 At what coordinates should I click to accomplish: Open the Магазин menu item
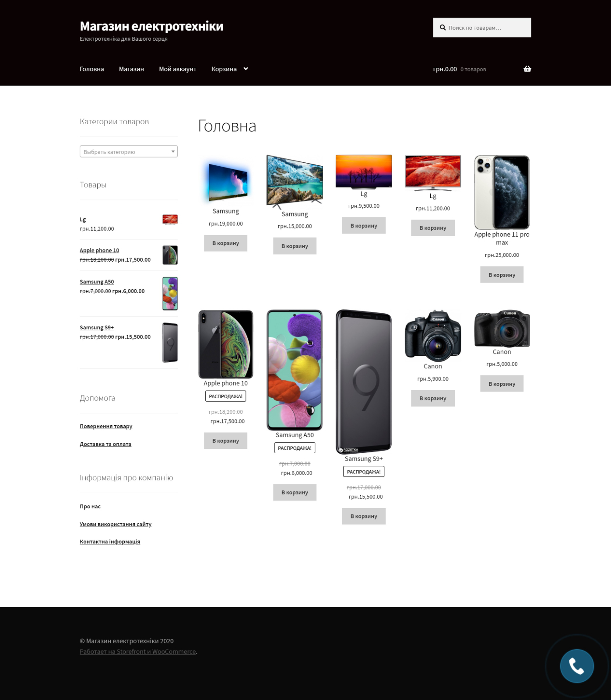(131, 69)
